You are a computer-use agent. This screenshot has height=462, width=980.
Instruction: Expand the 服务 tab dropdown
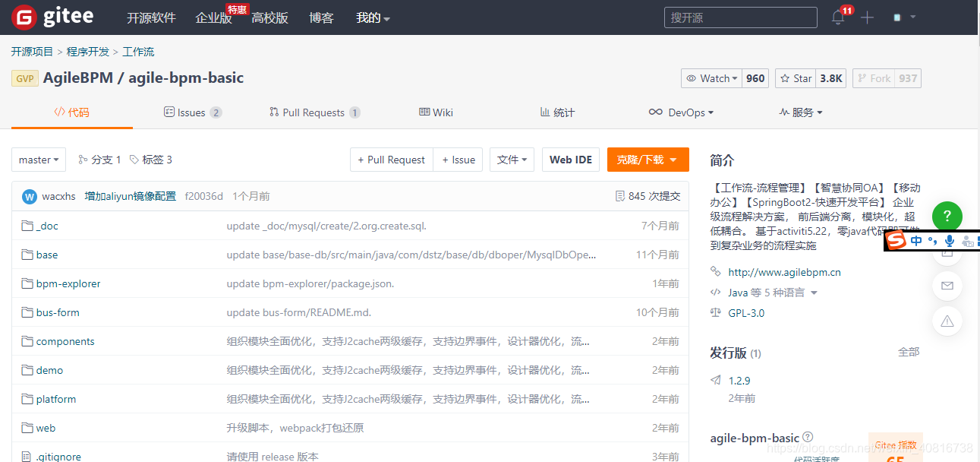pos(801,112)
